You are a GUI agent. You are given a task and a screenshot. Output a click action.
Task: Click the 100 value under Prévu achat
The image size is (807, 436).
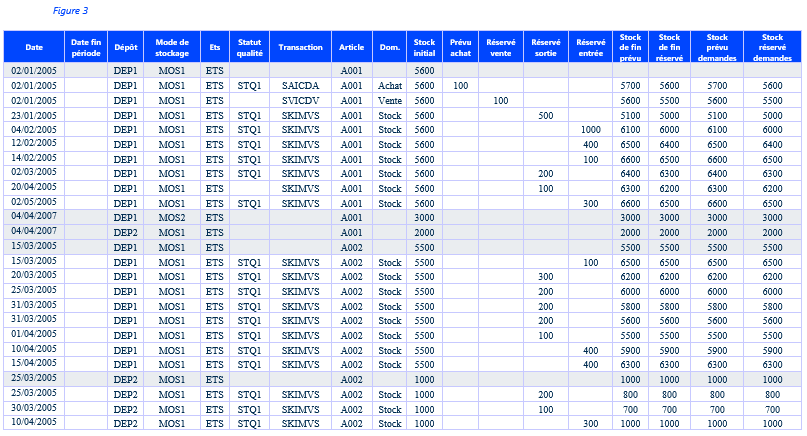pos(461,86)
